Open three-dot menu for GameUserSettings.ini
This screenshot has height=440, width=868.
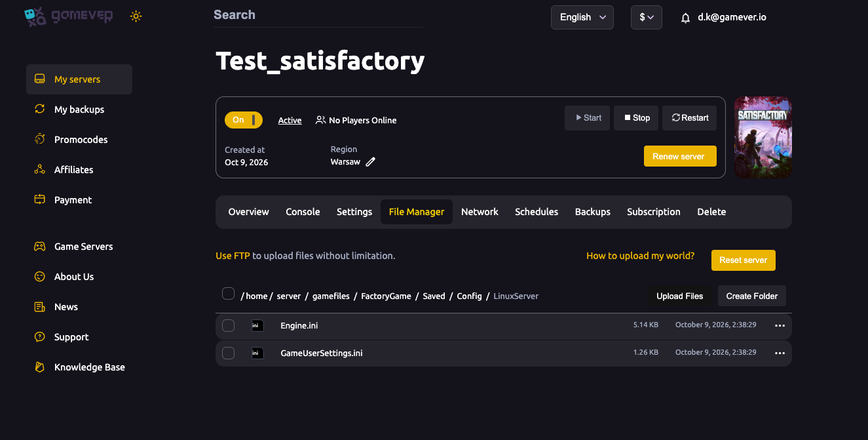[780, 353]
